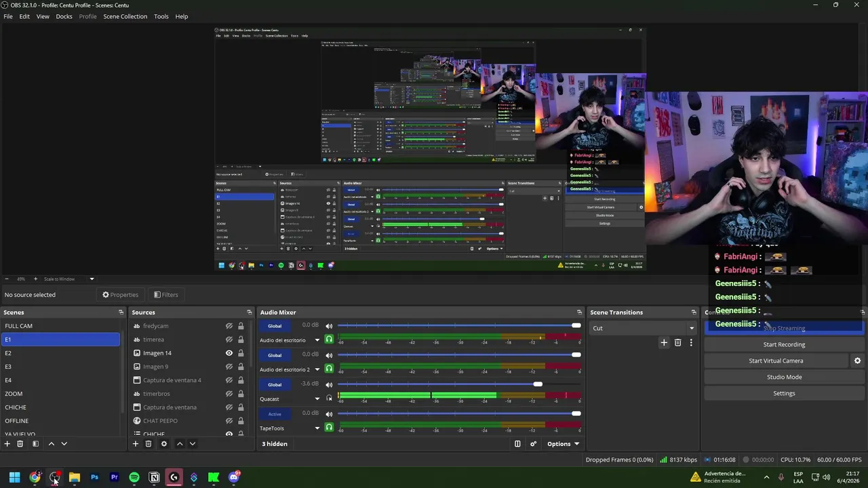868x488 pixels.
Task: Enable Studio Mode
Action: (784, 377)
